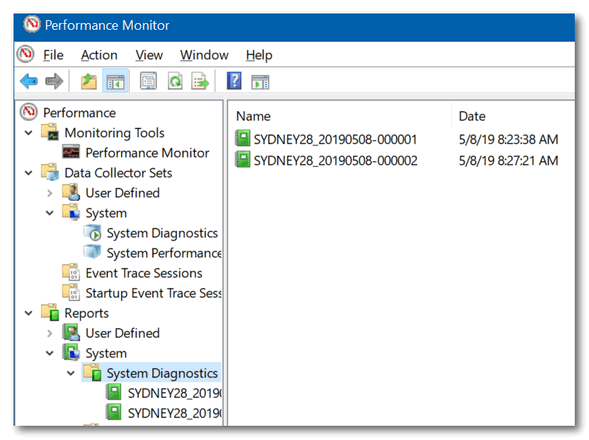Collapse the Reports tree node
This screenshot has width=589, height=440.
[29, 313]
